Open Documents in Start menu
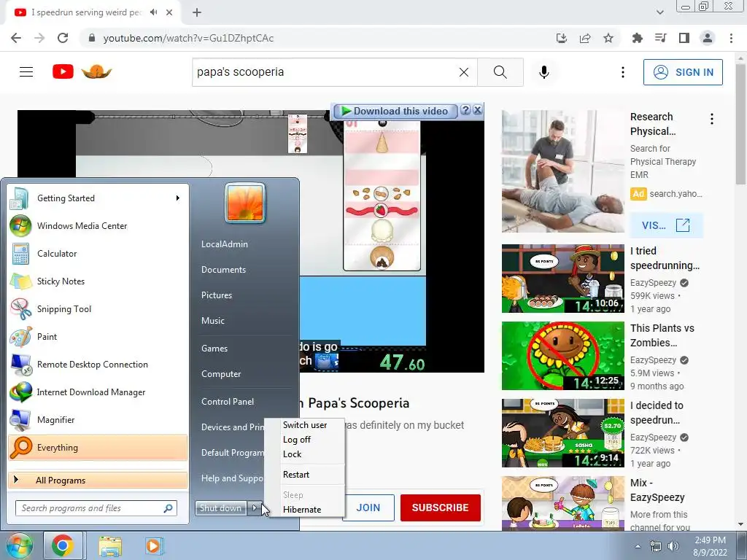747x560 pixels. tap(223, 270)
